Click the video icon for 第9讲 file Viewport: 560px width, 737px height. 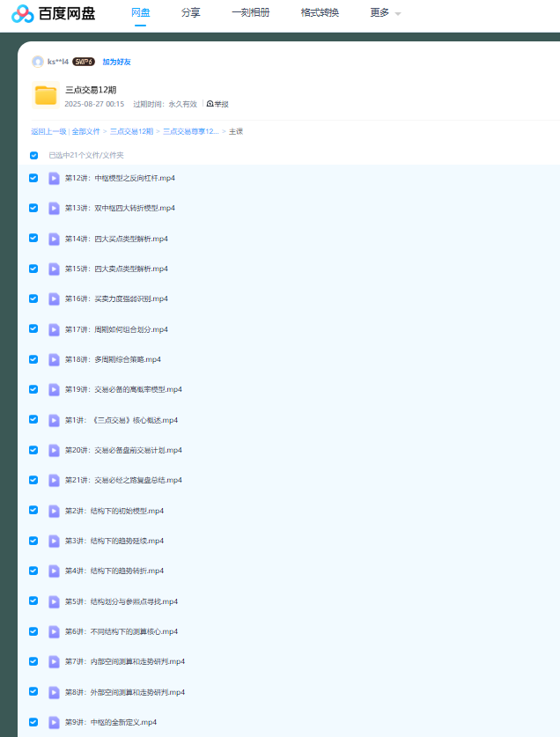pyautogui.click(x=54, y=722)
